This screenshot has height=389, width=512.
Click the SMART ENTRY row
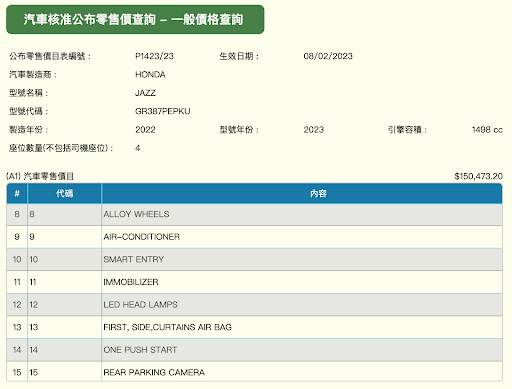pos(254,259)
